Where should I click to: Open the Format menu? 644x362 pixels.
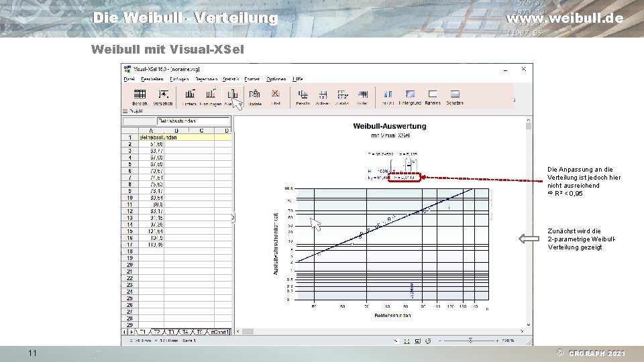click(252, 79)
